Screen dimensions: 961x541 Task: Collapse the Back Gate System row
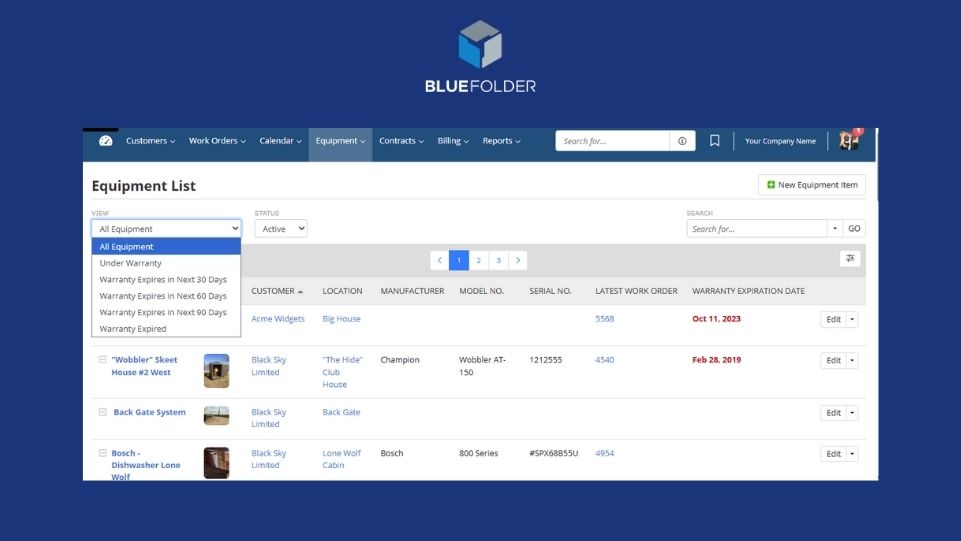[102, 412]
